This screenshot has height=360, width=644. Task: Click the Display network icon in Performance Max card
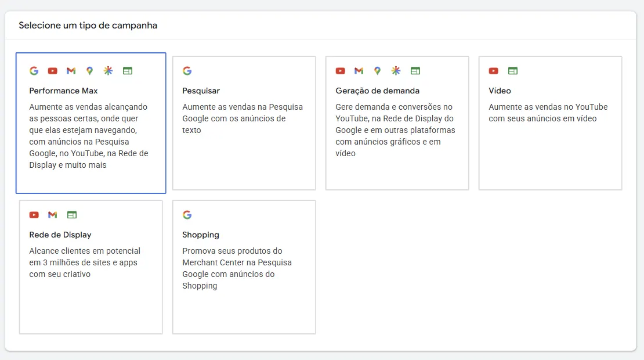[x=128, y=71]
